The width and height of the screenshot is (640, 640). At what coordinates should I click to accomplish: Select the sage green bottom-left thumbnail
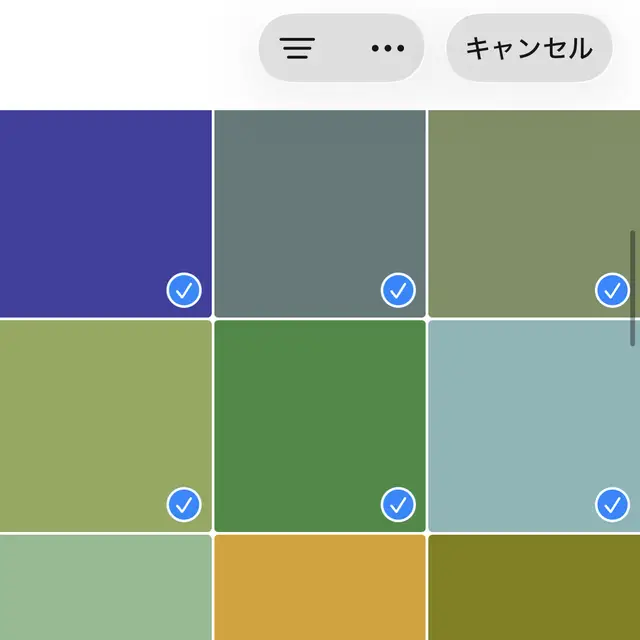click(105, 588)
